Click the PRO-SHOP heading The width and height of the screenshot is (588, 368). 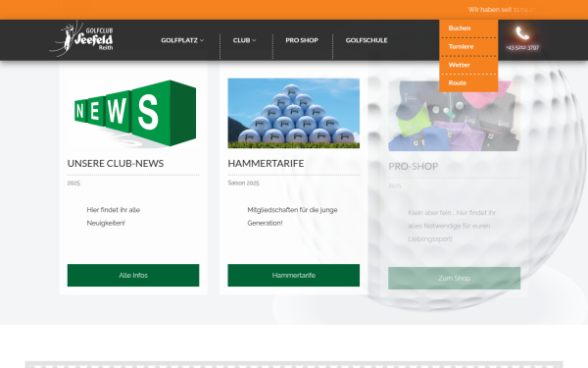414,167
